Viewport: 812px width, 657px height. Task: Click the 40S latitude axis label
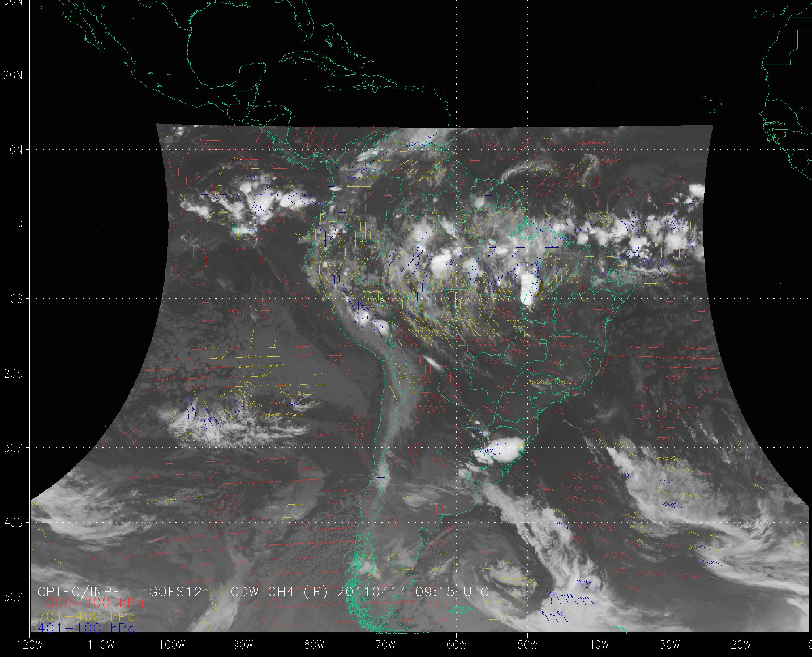(x=13, y=523)
